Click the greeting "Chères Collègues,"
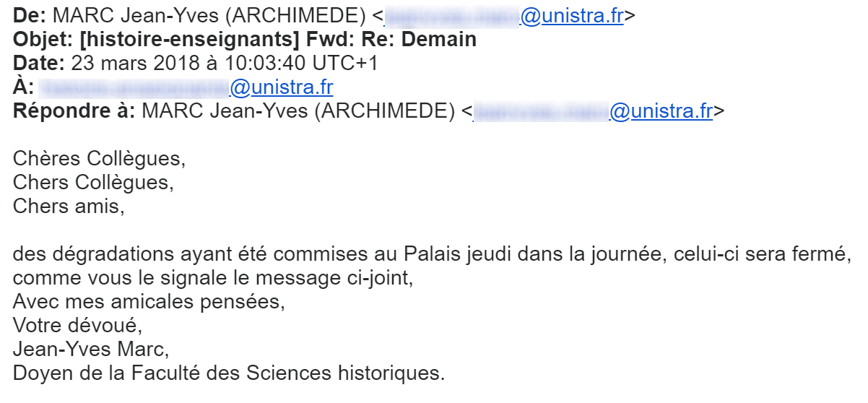868x403 pixels. click(x=95, y=157)
